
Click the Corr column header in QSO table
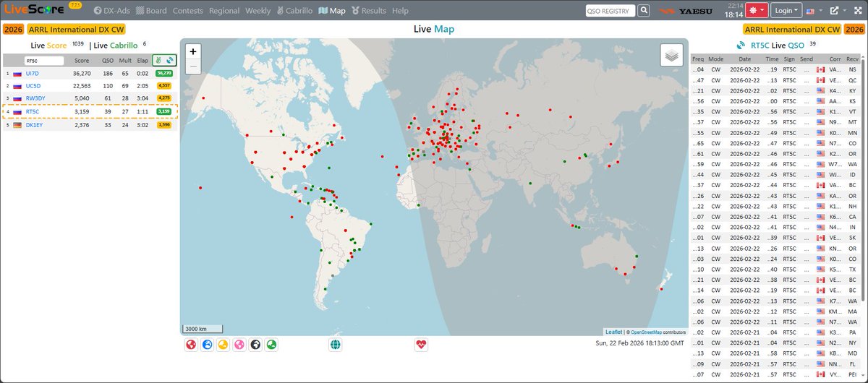point(835,59)
